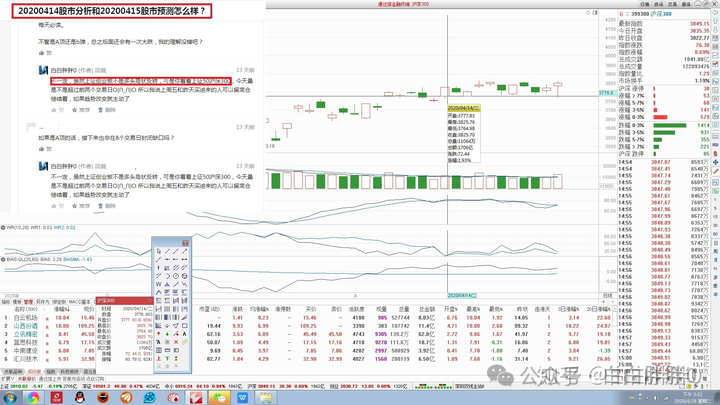Select the arc drawing tool in toolbox
720x405 pixels.
click(x=167, y=276)
